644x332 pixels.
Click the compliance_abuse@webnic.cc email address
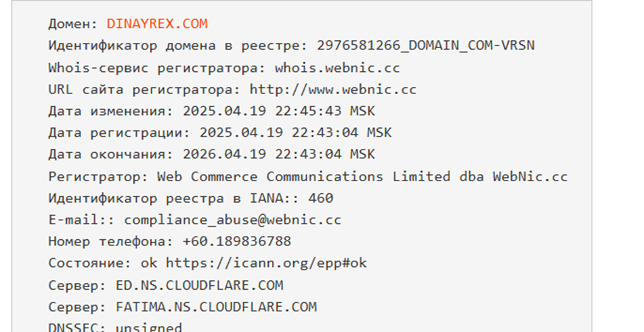point(233,220)
